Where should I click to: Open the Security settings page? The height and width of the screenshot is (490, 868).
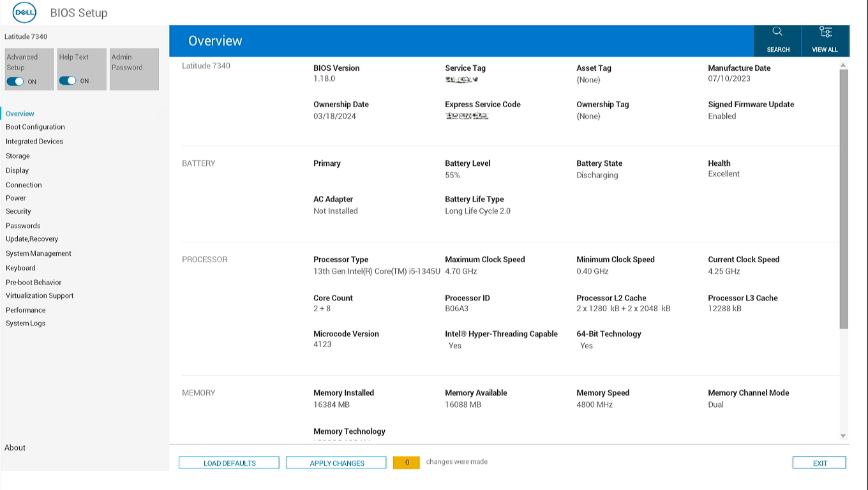pyautogui.click(x=18, y=211)
